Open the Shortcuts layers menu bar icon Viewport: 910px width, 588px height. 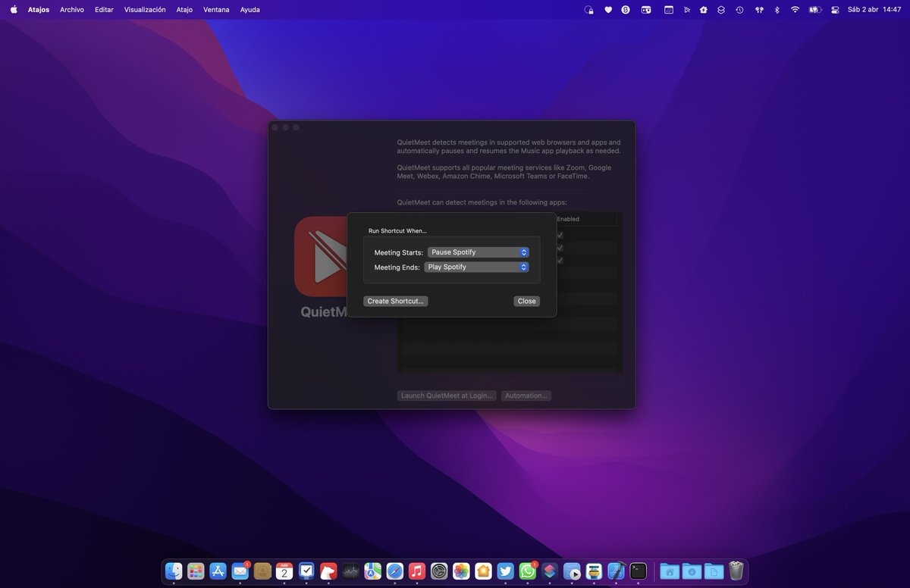[721, 10]
